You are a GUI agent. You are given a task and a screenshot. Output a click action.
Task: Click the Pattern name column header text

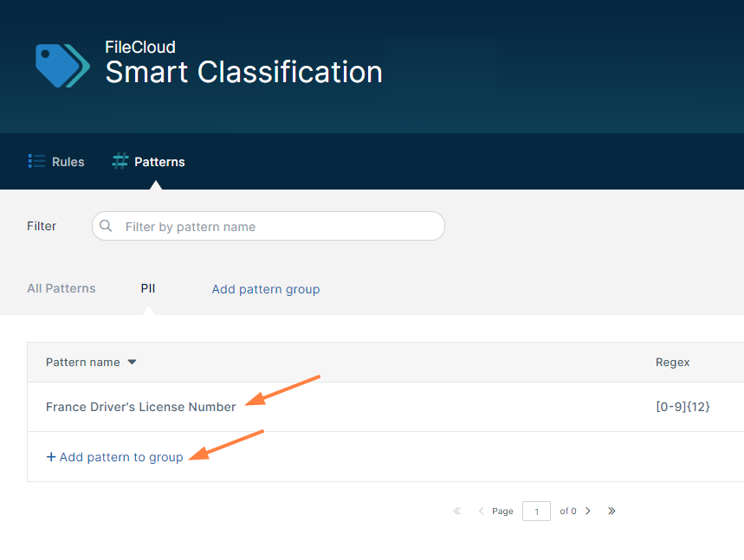click(82, 363)
